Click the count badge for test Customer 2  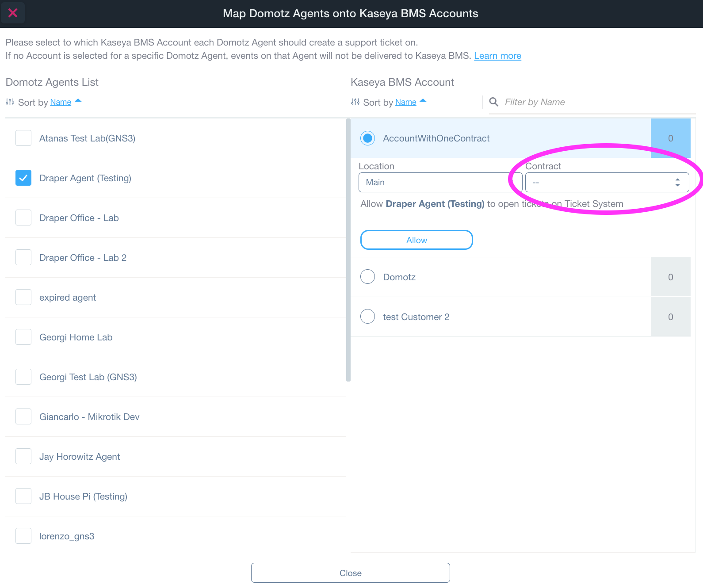point(670,317)
